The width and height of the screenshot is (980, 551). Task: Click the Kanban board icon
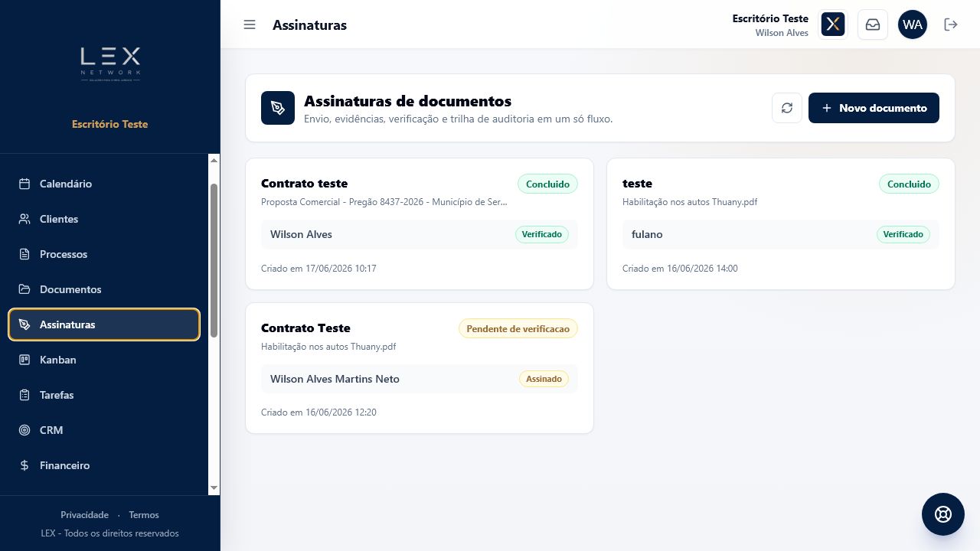(24, 360)
